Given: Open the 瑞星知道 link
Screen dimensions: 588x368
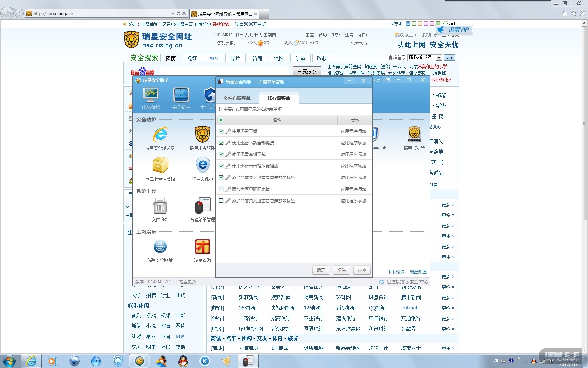Looking at the screenshot, I should point(418,272).
